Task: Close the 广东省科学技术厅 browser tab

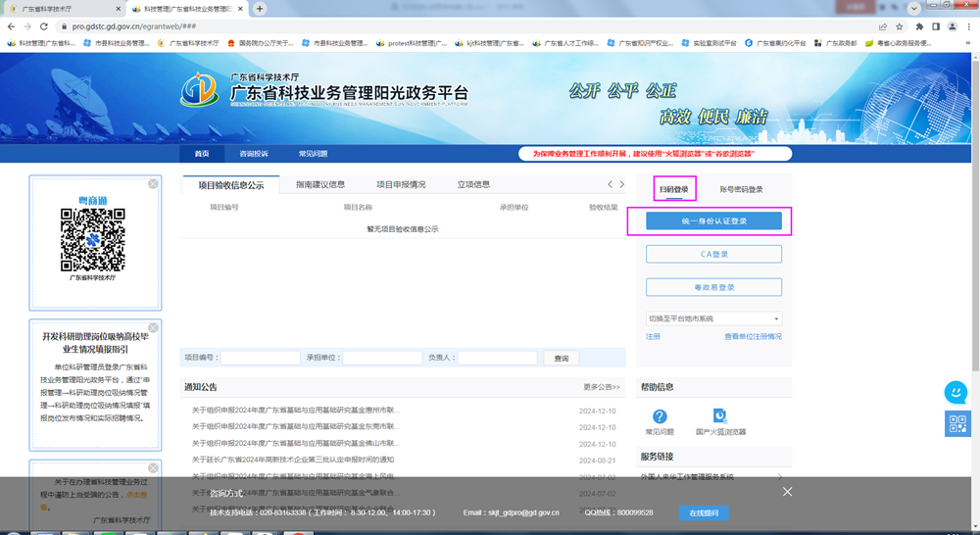Action: point(119,9)
